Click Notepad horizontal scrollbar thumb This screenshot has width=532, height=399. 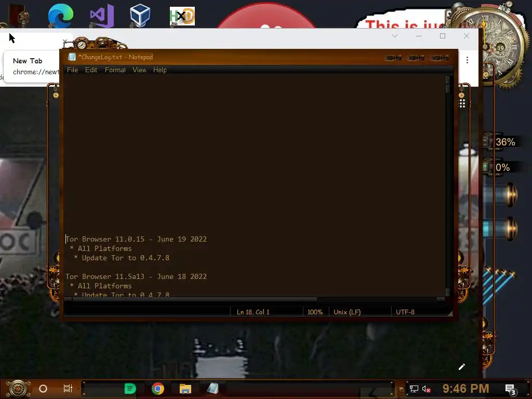click(x=194, y=299)
